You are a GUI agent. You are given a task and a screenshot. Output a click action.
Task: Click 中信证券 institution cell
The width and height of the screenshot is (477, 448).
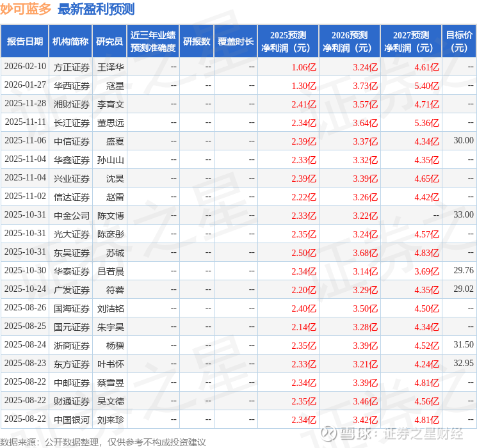click(x=72, y=141)
